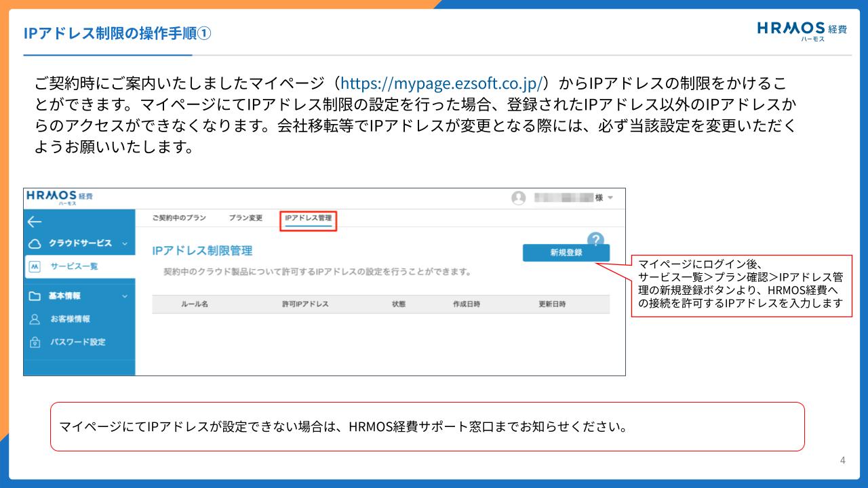This screenshot has height=488, width=868.
Task: Click the folder icon beside 基本情報
Action: (x=35, y=296)
